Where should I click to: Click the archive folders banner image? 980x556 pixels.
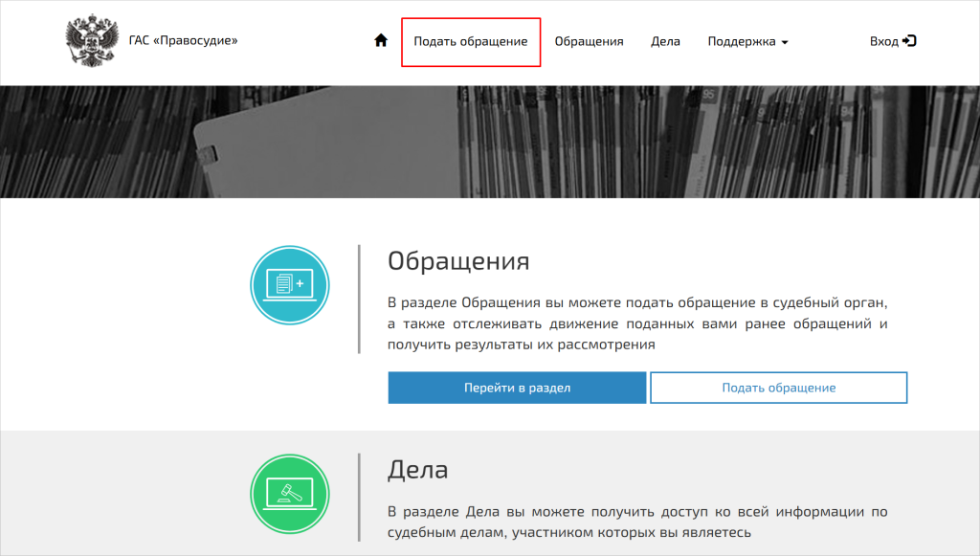(490, 142)
